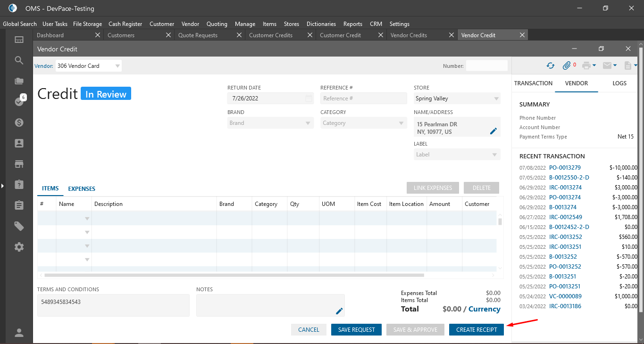Open the dollar sign sidebar icon
This screenshot has width=644, height=344.
pos(19,123)
